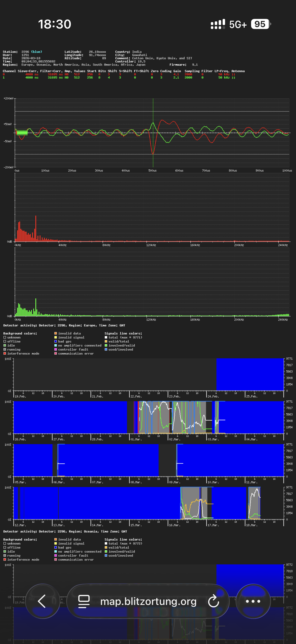Tap the 5G+ network indicator
The width and height of the screenshot is (296, 644).
pos(238,25)
